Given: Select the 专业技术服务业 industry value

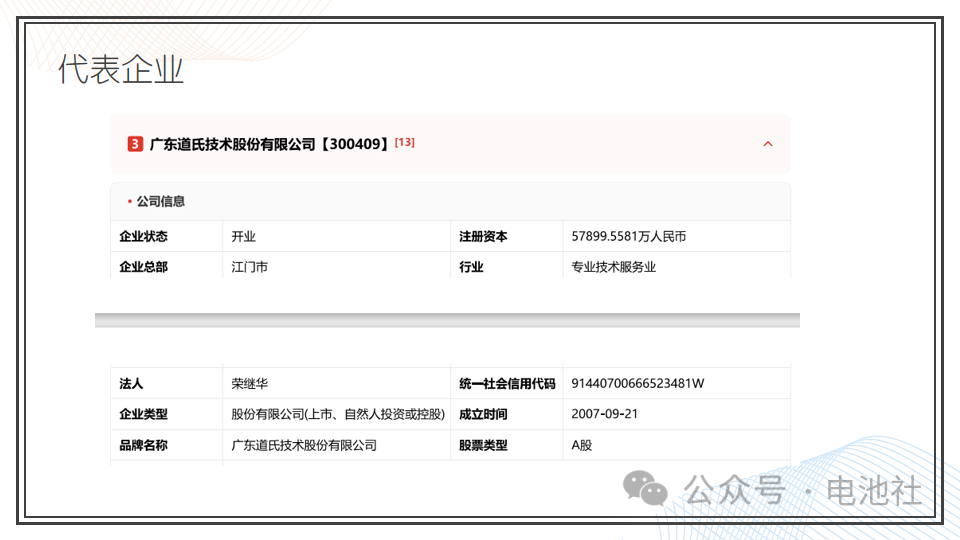Looking at the screenshot, I should [x=613, y=267].
